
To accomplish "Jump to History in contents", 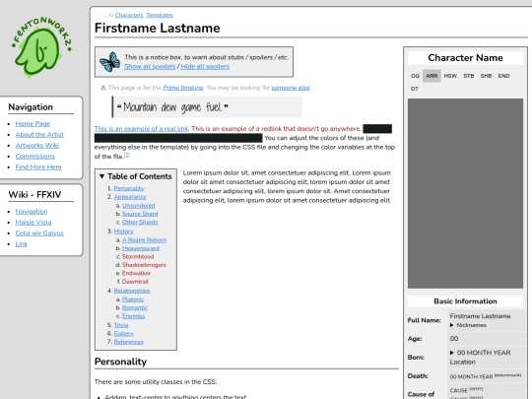I will pyautogui.click(x=123, y=232).
